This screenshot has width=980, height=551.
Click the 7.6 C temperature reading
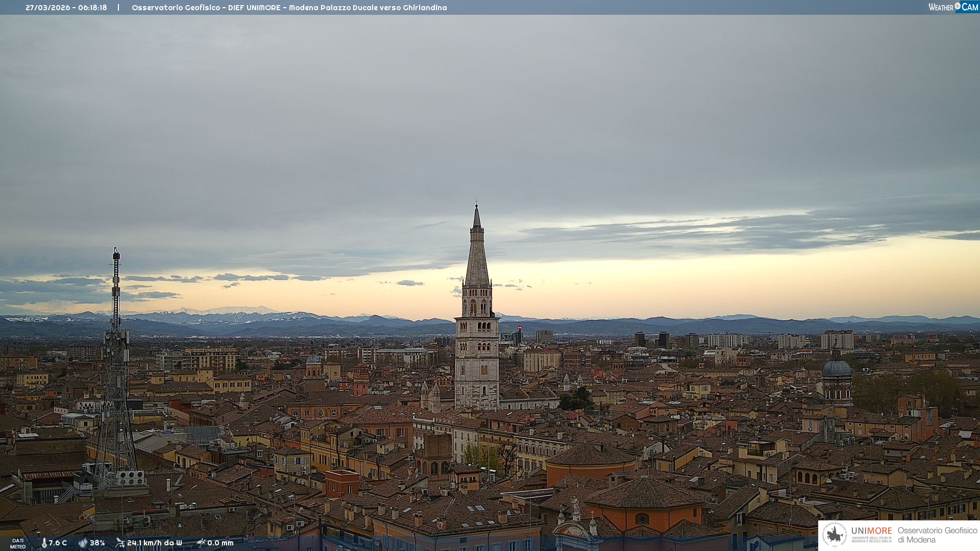point(58,543)
